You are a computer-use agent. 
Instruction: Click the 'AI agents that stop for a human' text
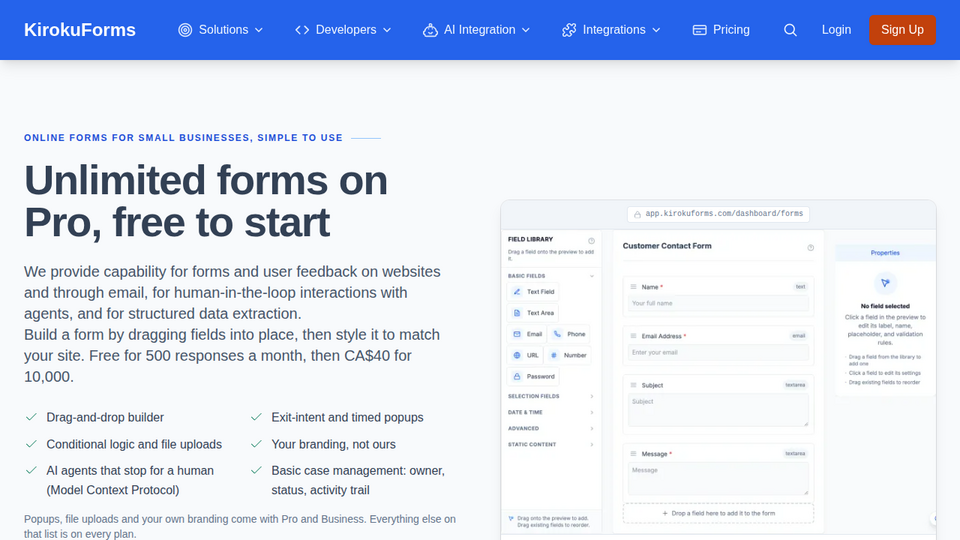[130, 471]
